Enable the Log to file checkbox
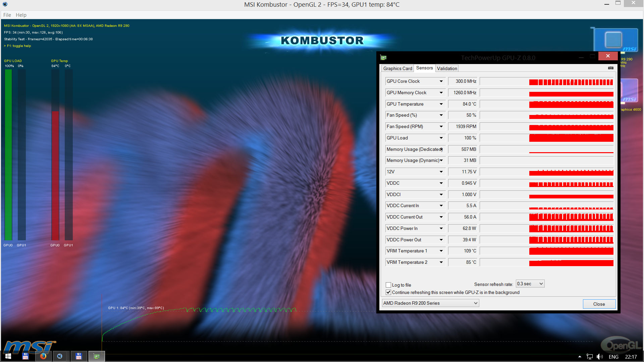Image resolution: width=644 pixels, height=362 pixels. pyautogui.click(x=388, y=285)
